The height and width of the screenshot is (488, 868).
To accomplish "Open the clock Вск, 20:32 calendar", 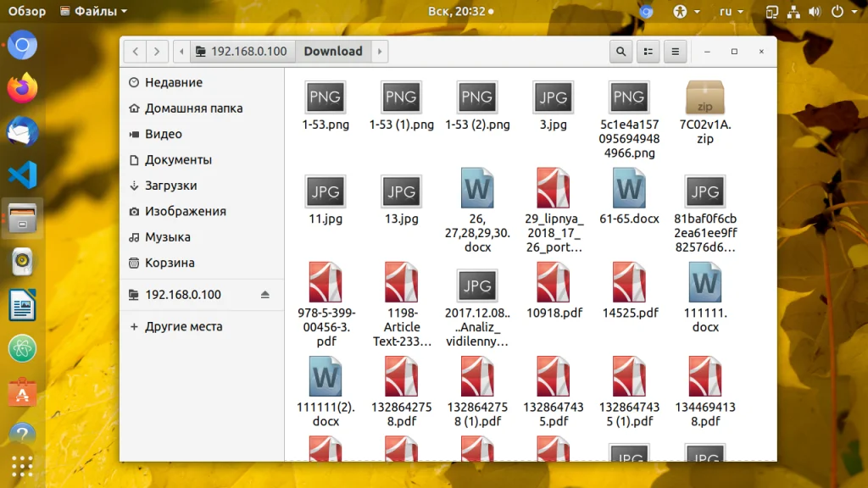I will point(460,11).
